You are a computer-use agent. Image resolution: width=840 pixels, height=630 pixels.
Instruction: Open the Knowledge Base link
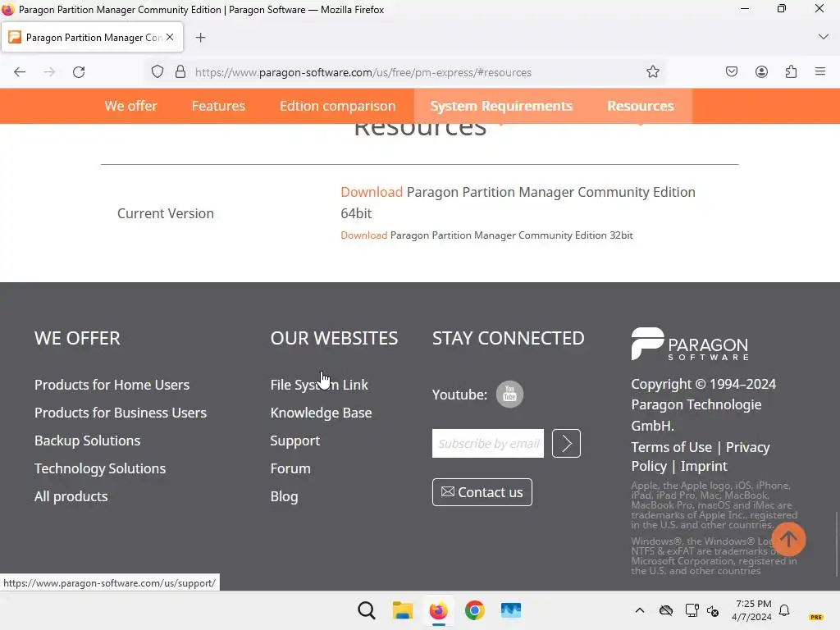tap(321, 413)
